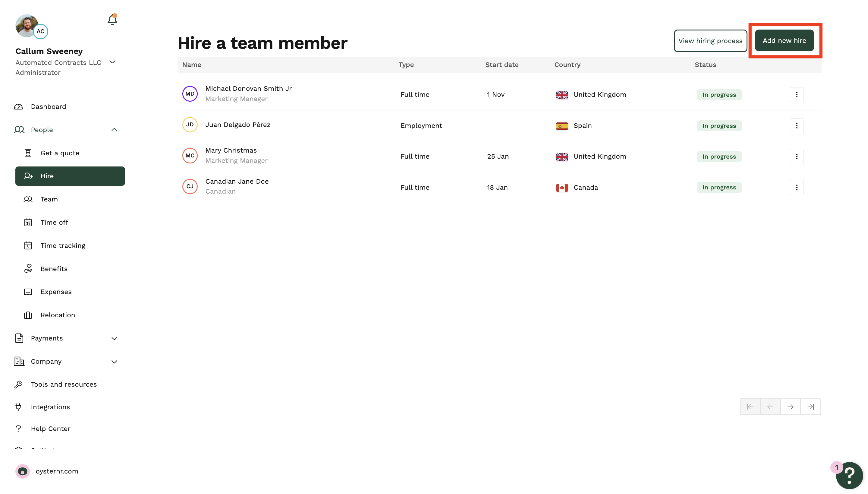
Task: Click Add new hire button
Action: (x=784, y=40)
